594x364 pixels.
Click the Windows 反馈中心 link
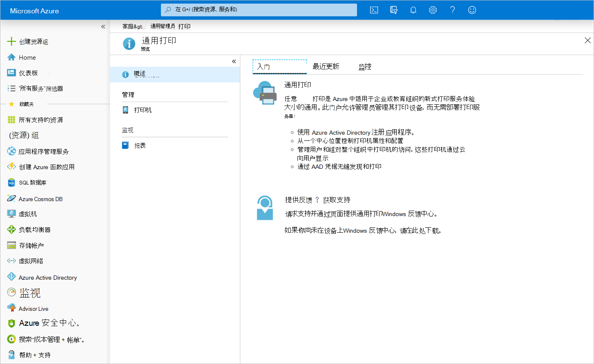409,214
